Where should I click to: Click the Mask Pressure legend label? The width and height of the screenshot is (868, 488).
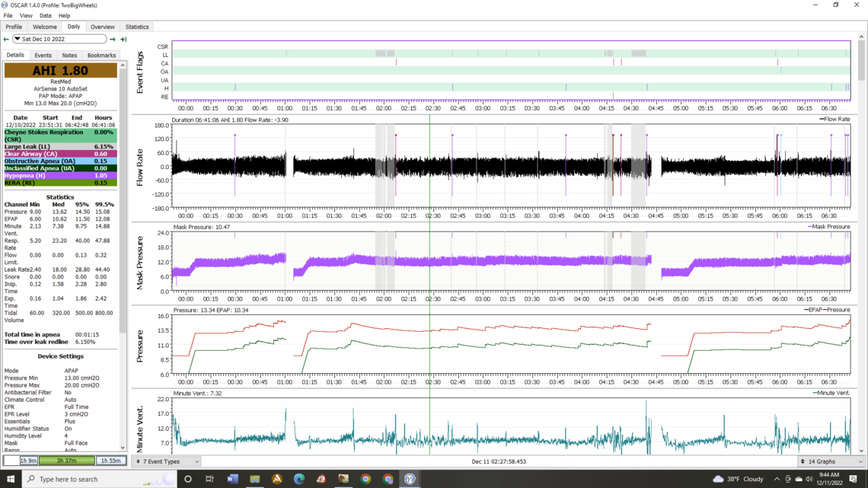[x=830, y=226]
